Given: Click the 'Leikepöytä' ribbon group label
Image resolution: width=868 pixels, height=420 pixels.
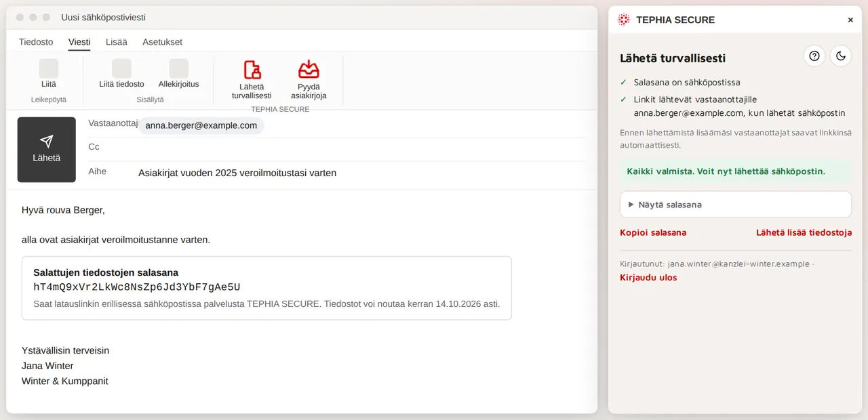Looking at the screenshot, I should pos(49,100).
